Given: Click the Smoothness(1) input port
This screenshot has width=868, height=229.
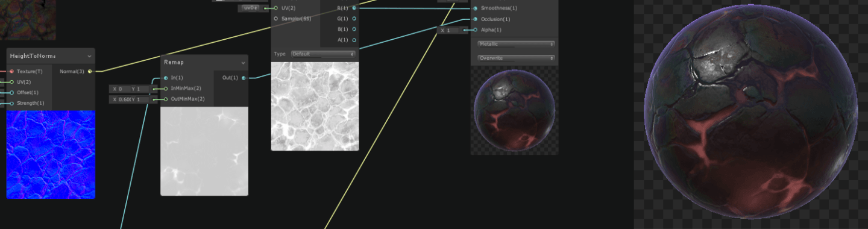Looking at the screenshot, I should 476,8.
